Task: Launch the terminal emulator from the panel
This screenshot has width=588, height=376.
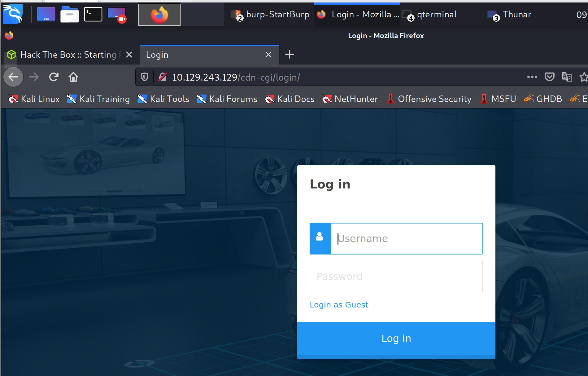Action: (x=93, y=14)
